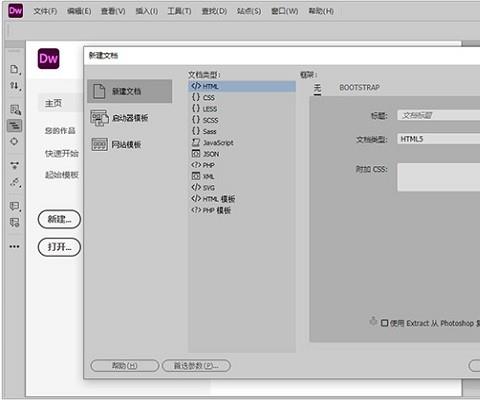The height and width of the screenshot is (400, 480).
Task: Select 您的作品 on start page
Action: (60, 130)
